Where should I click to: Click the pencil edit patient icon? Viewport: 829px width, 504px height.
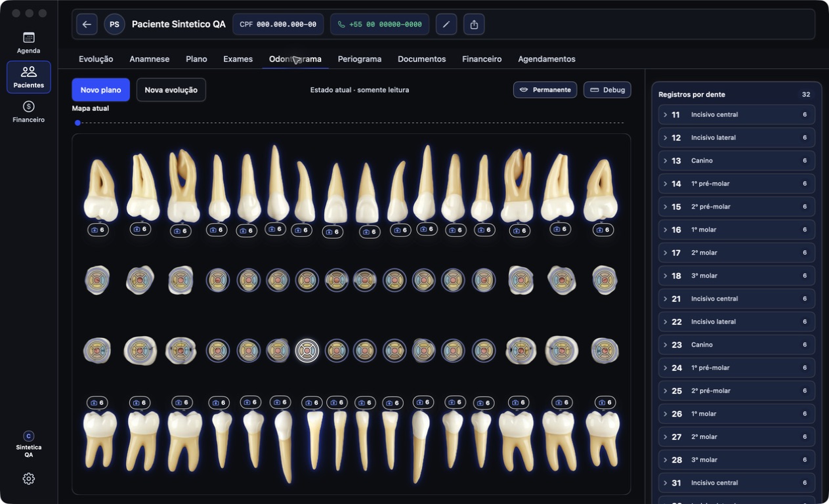point(446,24)
